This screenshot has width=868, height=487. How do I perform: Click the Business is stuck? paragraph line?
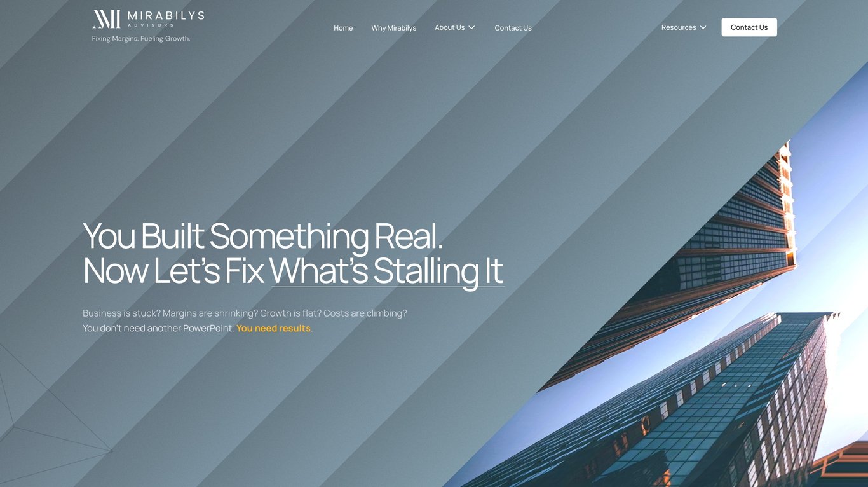tap(245, 313)
